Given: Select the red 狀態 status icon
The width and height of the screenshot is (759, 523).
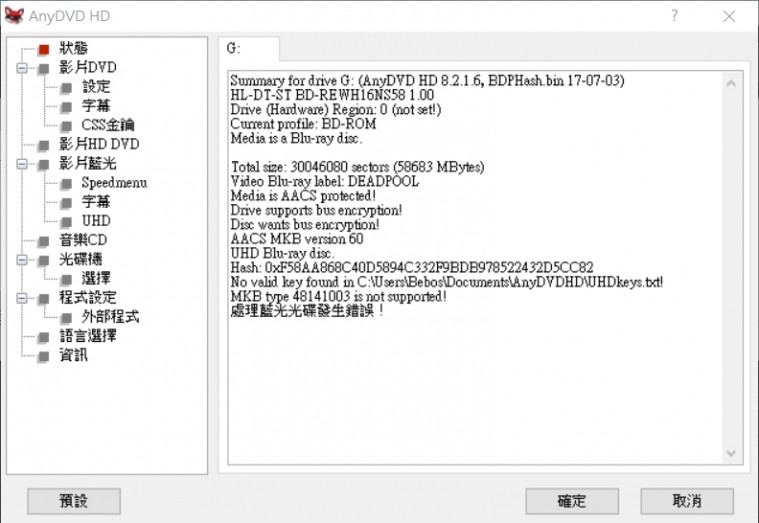Looking at the screenshot, I should [x=43, y=49].
